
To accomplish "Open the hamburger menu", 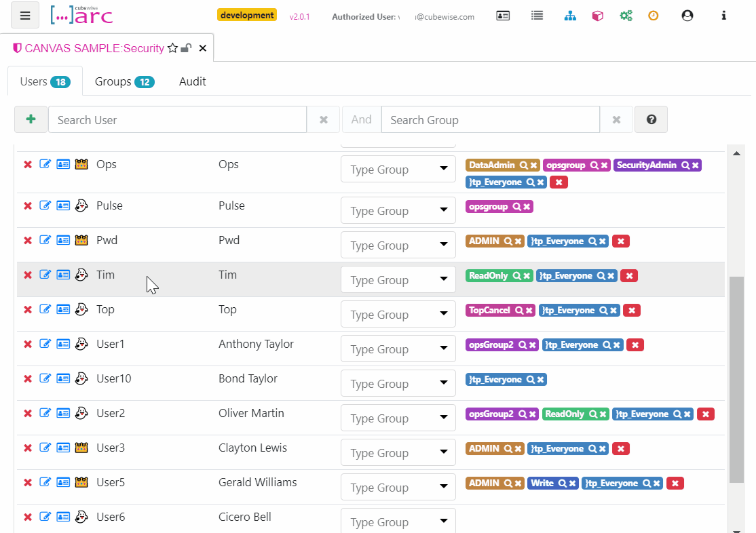I will [25, 16].
